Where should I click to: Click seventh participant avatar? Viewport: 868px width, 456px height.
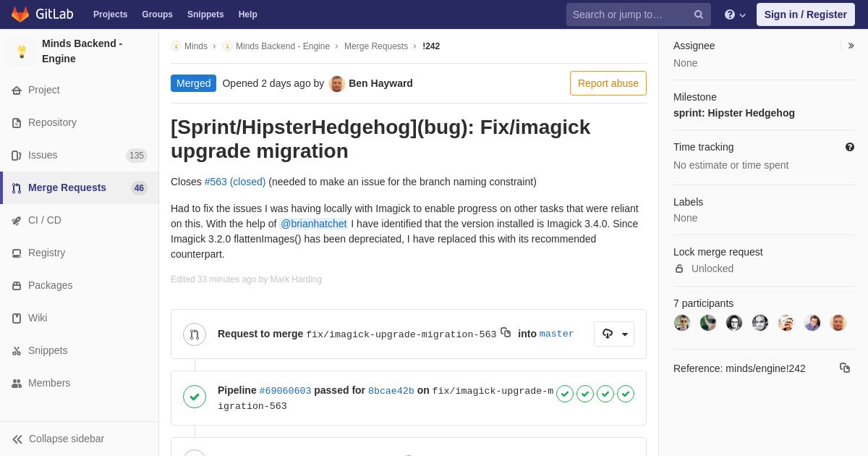(838, 323)
